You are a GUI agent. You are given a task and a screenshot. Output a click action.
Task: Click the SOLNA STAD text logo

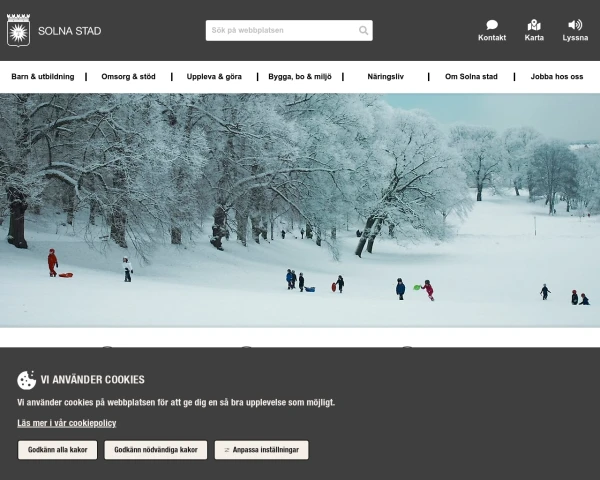click(70, 31)
